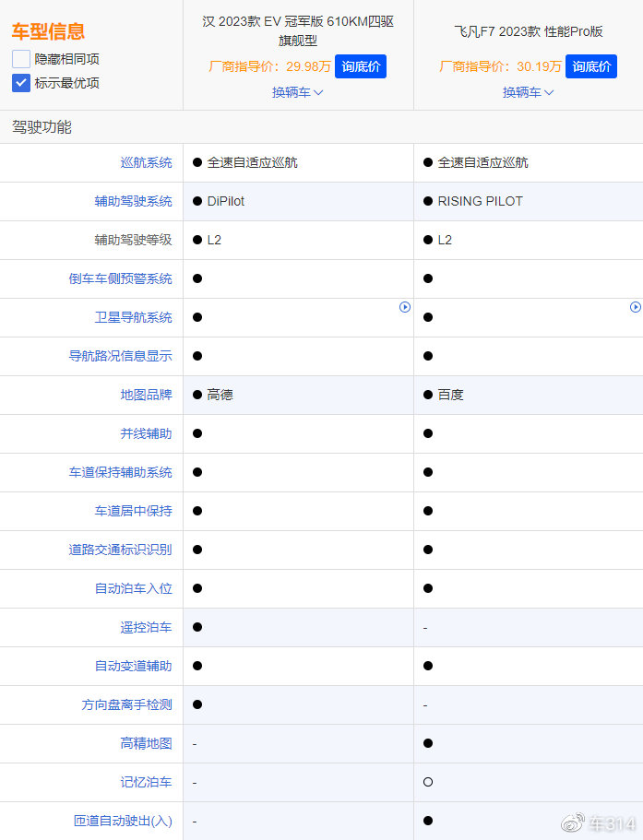Screen dimensions: 643x840
Task: Open the 高精地图 link
Action: click(147, 743)
